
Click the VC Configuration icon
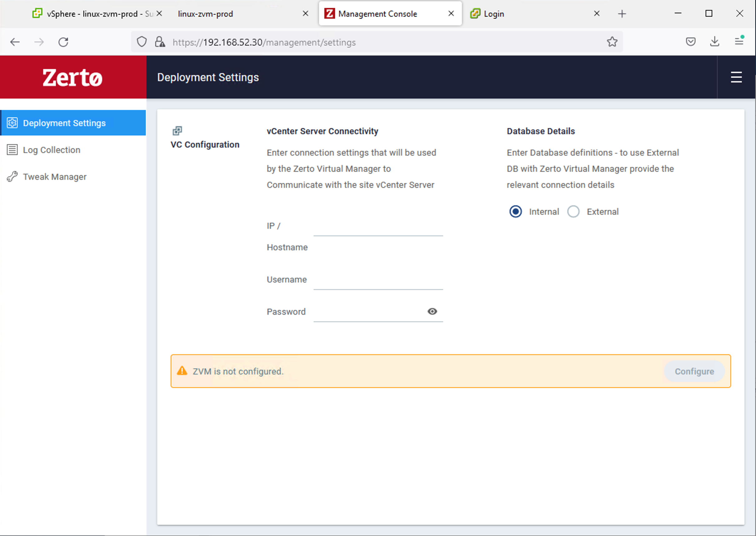pos(177,131)
